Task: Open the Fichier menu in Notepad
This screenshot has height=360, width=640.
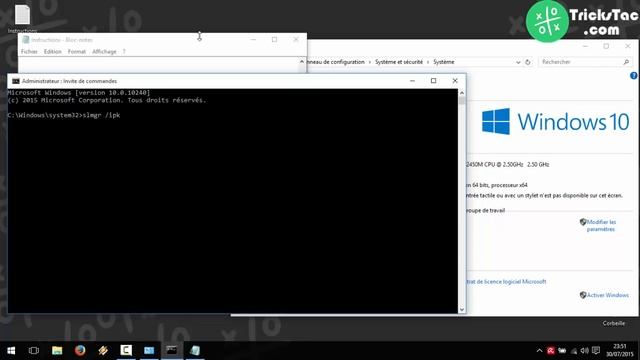Action: click(x=29, y=51)
